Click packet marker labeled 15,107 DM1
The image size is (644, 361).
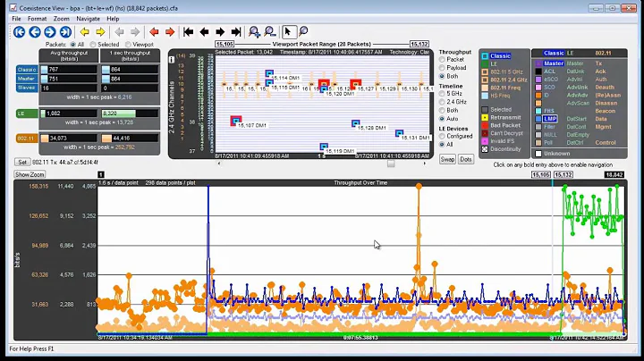coord(235,121)
